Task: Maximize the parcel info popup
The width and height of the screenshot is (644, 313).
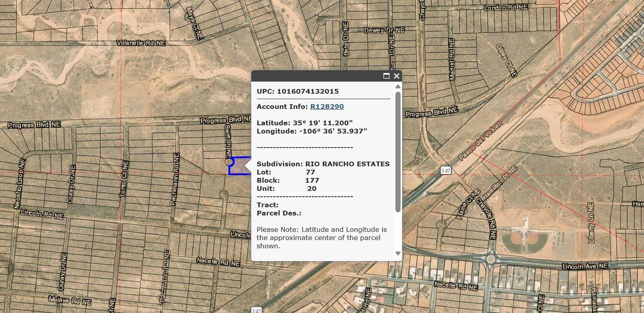Action: coord(386,76)
